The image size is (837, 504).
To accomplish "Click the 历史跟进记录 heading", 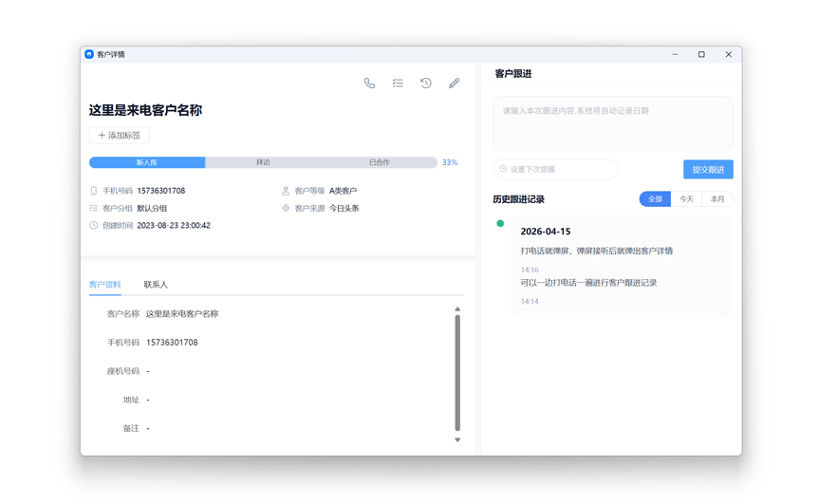I will click(x=518, y=199).
